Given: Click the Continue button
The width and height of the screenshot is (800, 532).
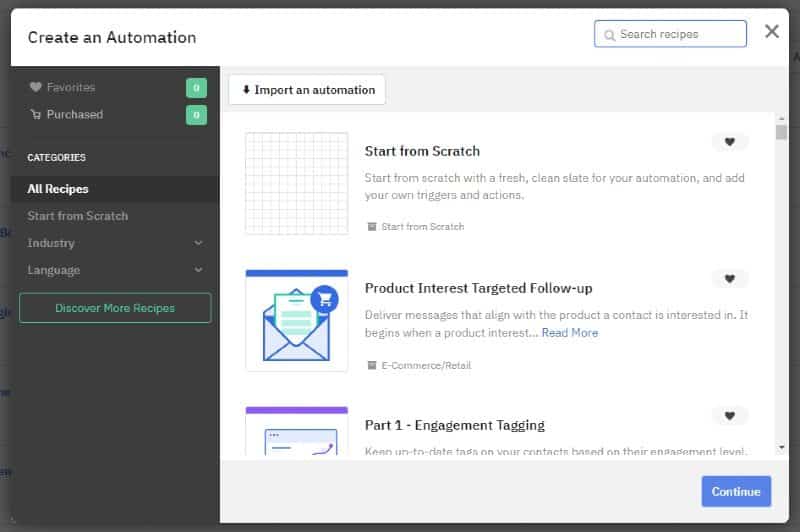Looking at the screenshot, I should (x=736, y=492).
